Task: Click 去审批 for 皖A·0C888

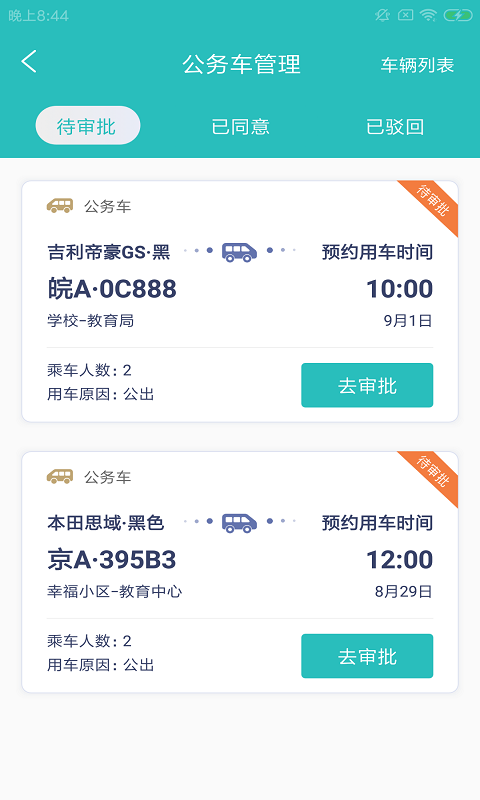Action: (367, 385)
